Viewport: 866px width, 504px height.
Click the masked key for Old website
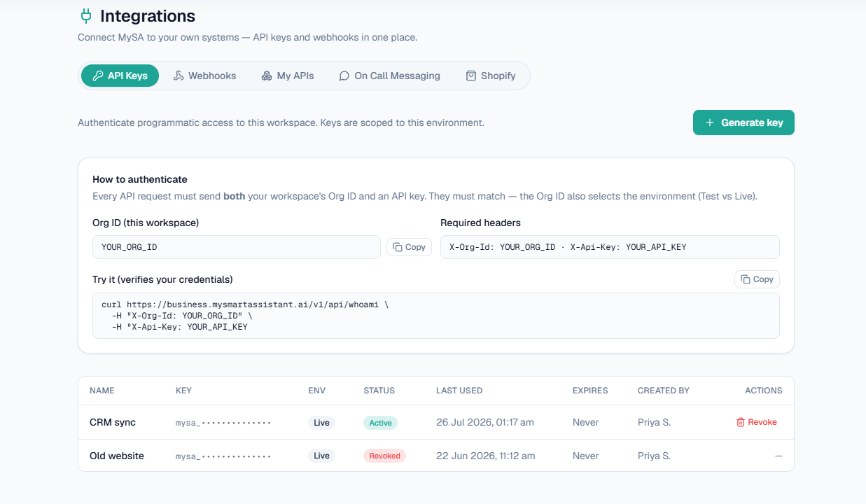223,456
